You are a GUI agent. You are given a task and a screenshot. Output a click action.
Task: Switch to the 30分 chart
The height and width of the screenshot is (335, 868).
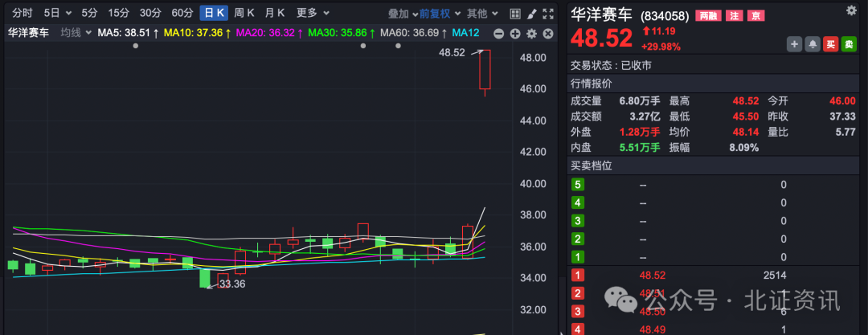(x=150, y=13)
